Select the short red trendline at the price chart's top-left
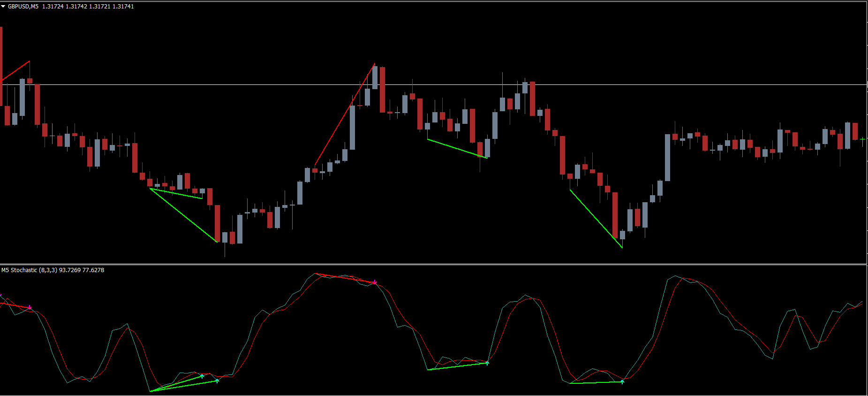The image size is (868, 396). [x=16, y=70]
